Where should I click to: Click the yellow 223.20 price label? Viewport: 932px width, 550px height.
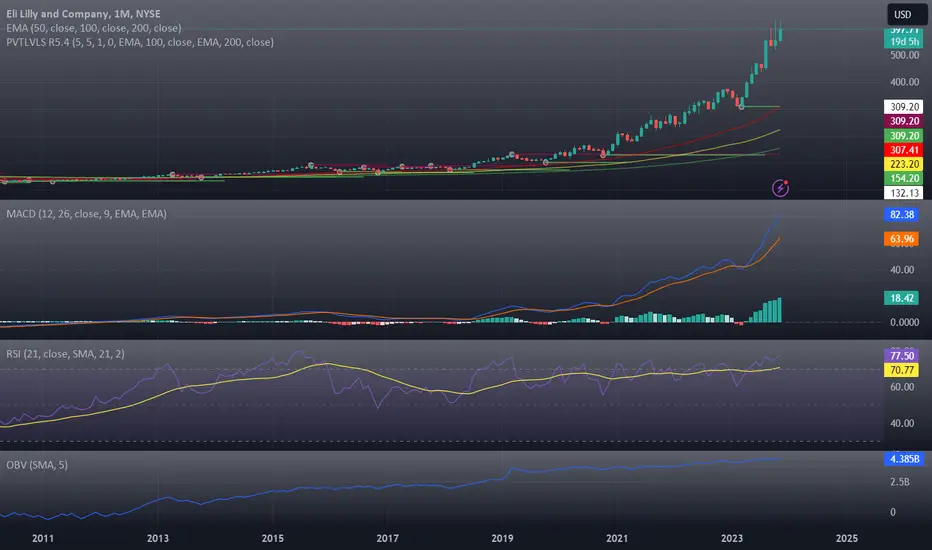[903, 164]
